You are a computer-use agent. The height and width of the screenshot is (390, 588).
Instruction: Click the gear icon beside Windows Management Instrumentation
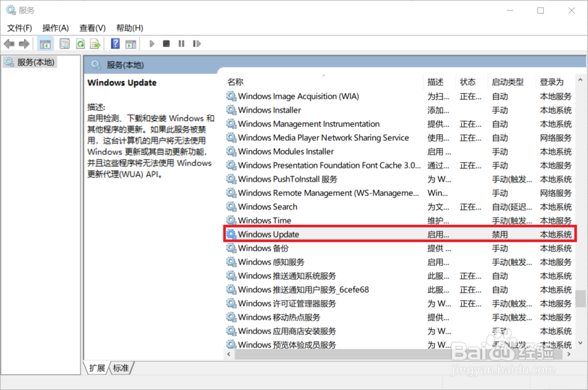tap(231, 124)
